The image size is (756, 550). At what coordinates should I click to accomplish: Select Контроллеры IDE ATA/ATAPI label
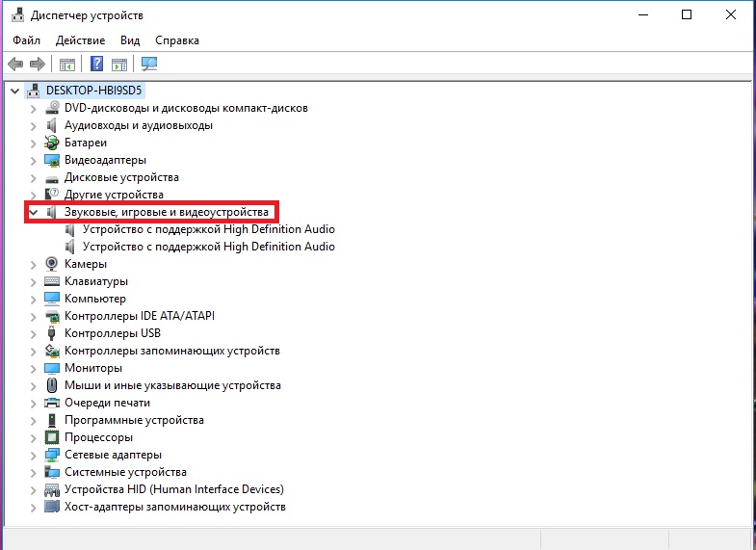click(140, 316)
